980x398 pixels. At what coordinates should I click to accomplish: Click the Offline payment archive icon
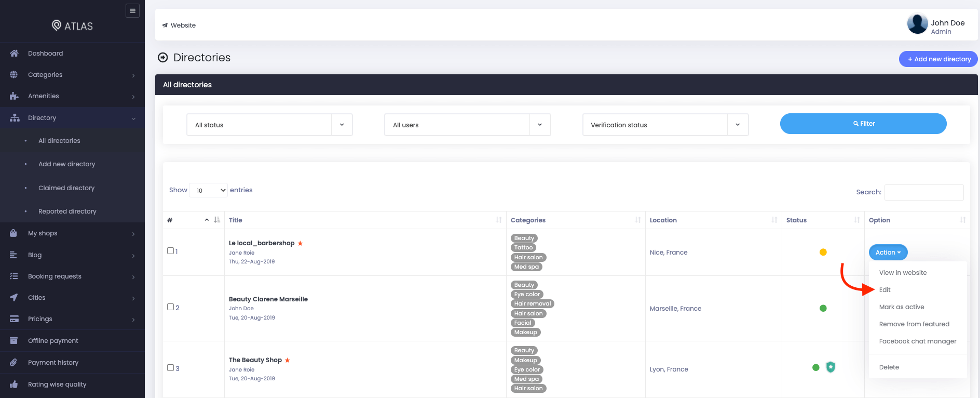[x=13, y=340]
